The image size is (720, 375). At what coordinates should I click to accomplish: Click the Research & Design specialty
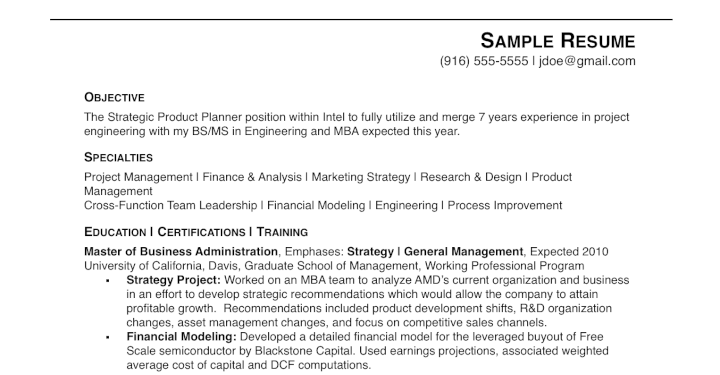click(471, 177)
